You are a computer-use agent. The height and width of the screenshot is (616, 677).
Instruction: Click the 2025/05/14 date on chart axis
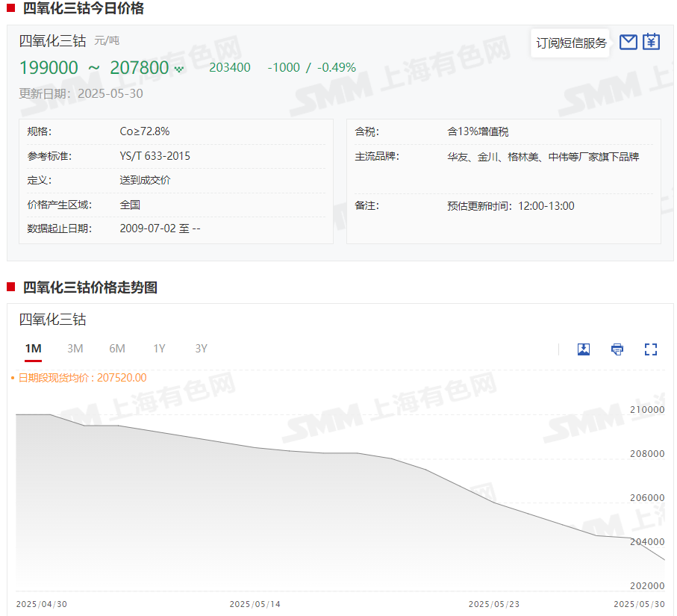pos(255,604)
